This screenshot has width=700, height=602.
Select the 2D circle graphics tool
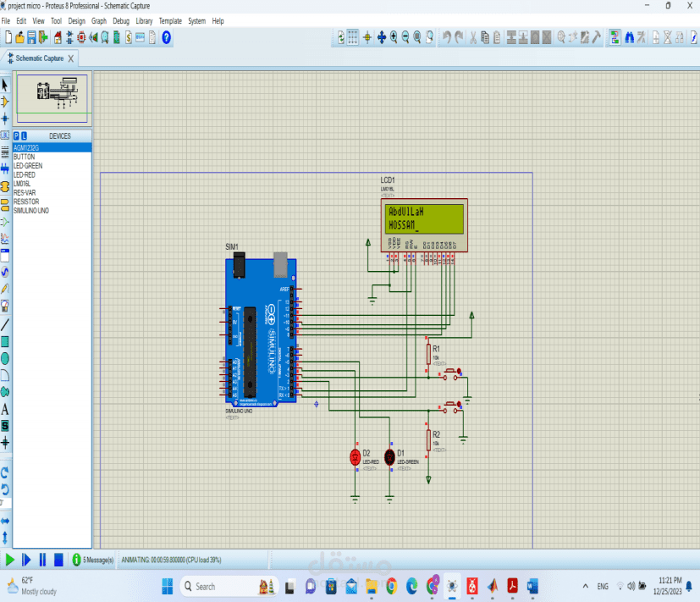(5, 358)
